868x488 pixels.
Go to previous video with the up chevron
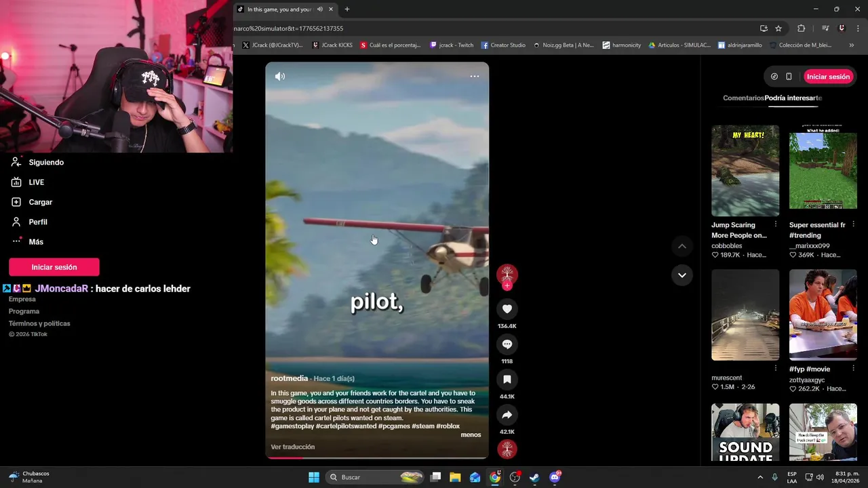[682, 247]
